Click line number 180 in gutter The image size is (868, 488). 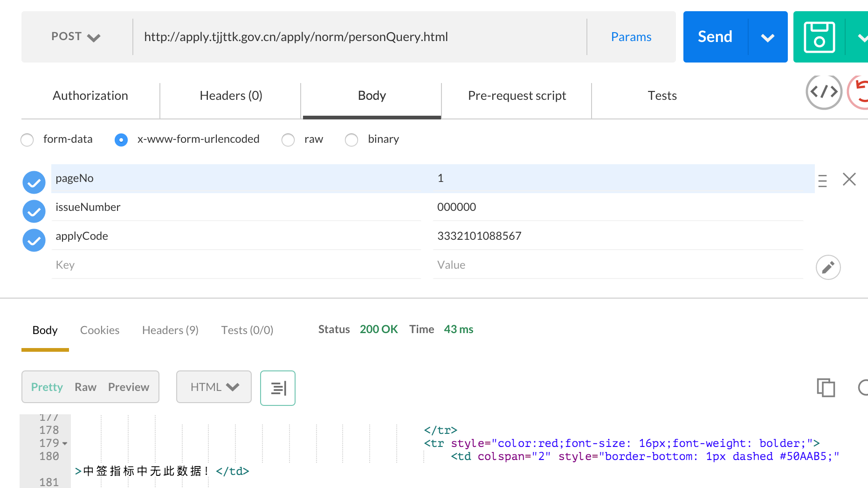[49, 456]
